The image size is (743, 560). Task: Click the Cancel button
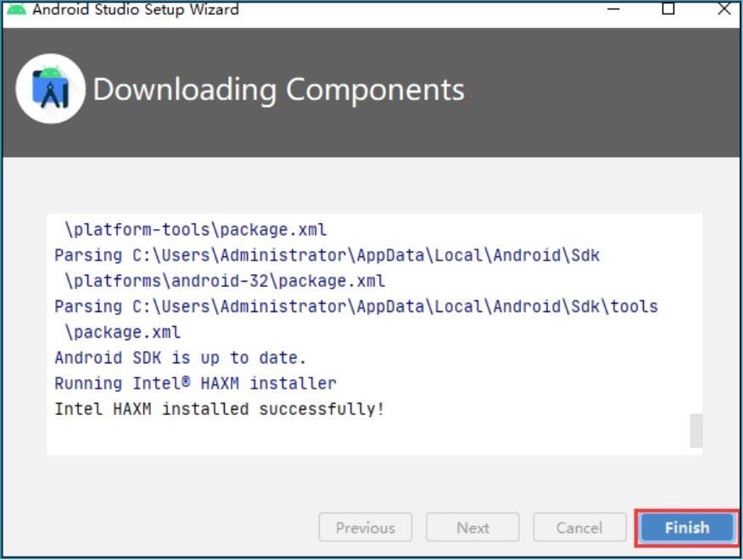pos(578,528)
